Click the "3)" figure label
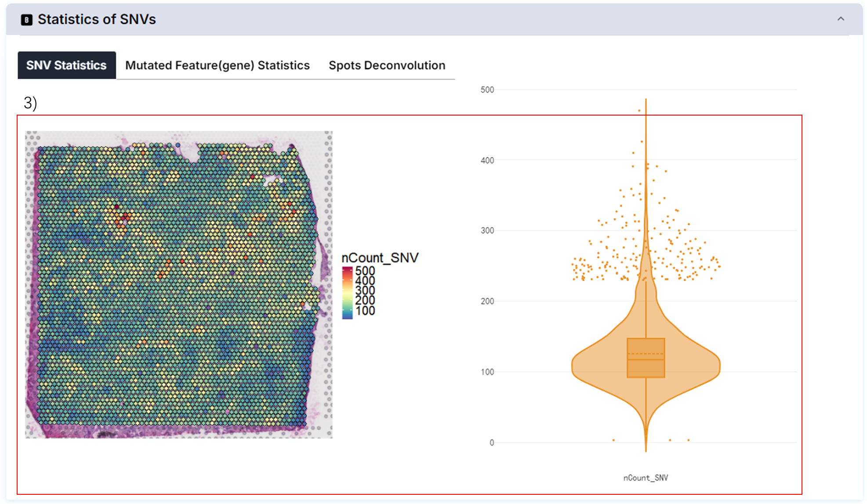 click(30, 103)
